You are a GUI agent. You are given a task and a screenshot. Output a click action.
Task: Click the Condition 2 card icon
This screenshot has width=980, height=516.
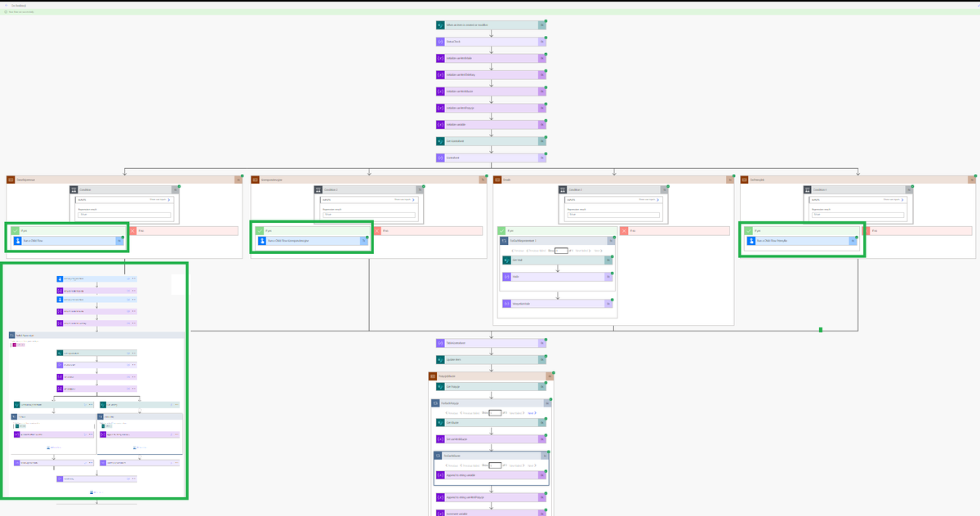318,189
